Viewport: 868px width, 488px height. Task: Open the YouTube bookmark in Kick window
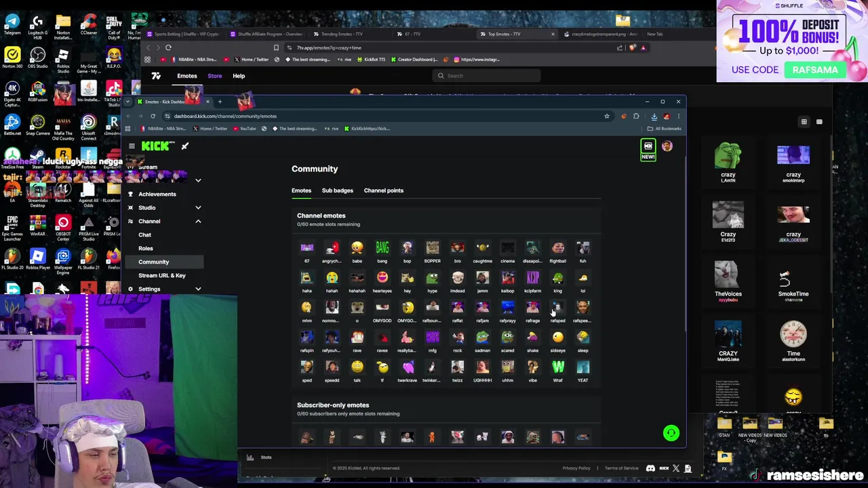pyautogui.click(x=245, y=129)
